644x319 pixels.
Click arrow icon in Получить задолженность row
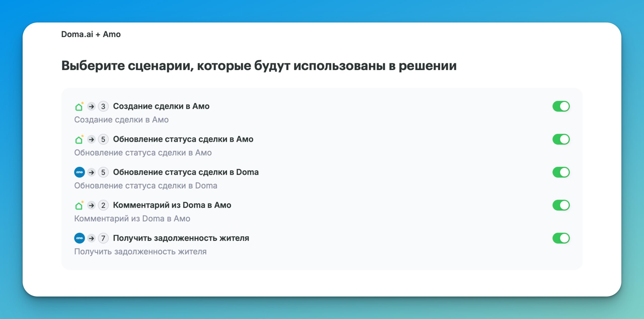point(92,238)
